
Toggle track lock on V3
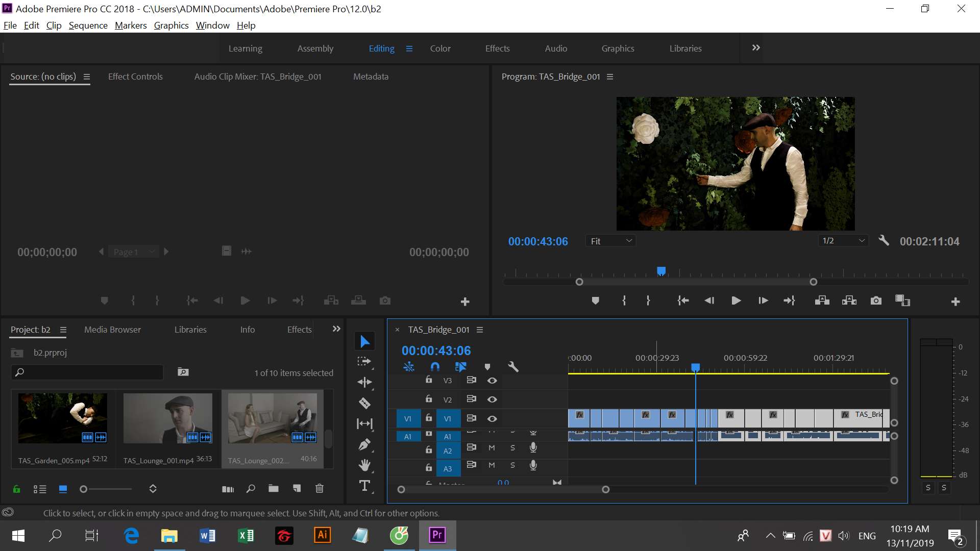pos(429,380)
